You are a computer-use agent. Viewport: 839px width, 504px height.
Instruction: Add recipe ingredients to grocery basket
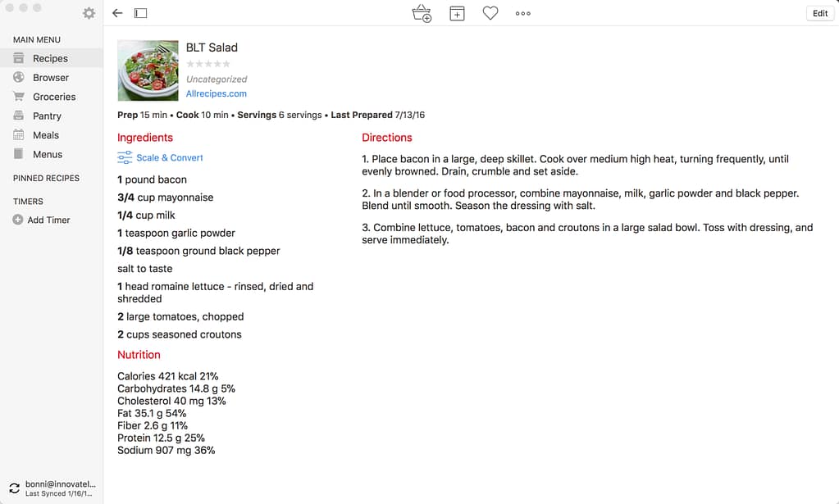422,13
